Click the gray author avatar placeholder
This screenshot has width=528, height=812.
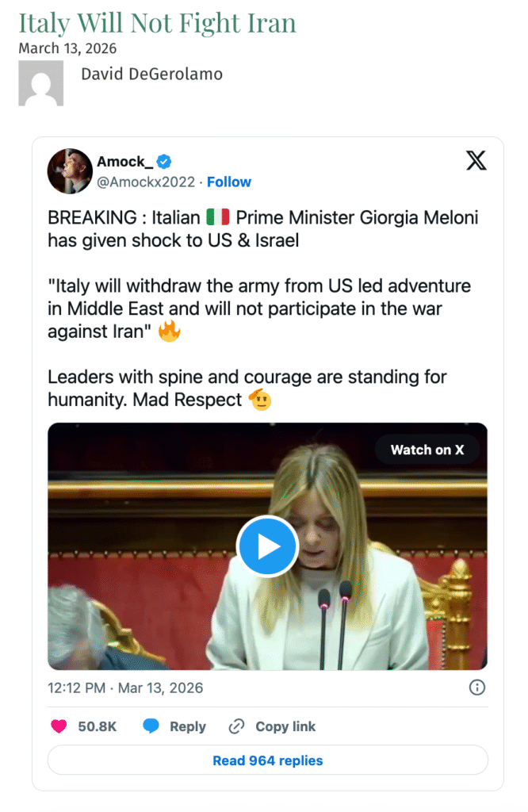pos(40,83)
